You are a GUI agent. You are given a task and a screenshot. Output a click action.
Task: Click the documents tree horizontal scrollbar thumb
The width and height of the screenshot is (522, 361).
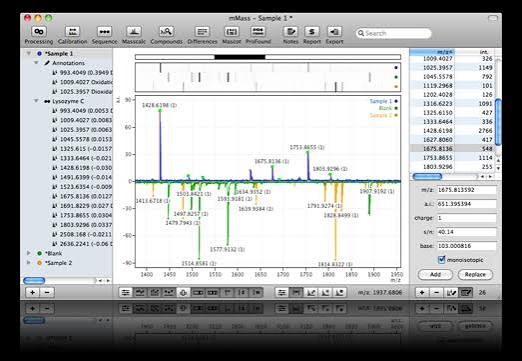click(x=34, y=280)
